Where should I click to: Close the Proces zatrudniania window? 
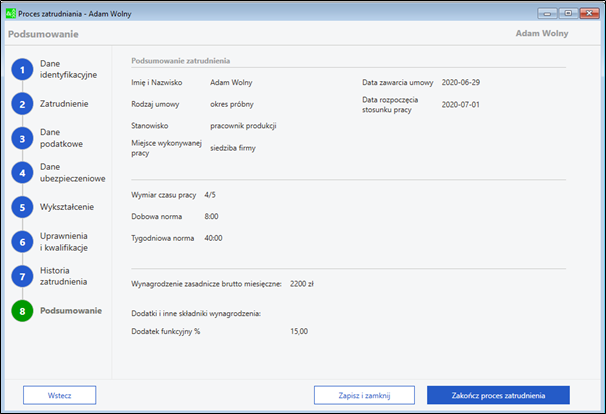[589, 14]
